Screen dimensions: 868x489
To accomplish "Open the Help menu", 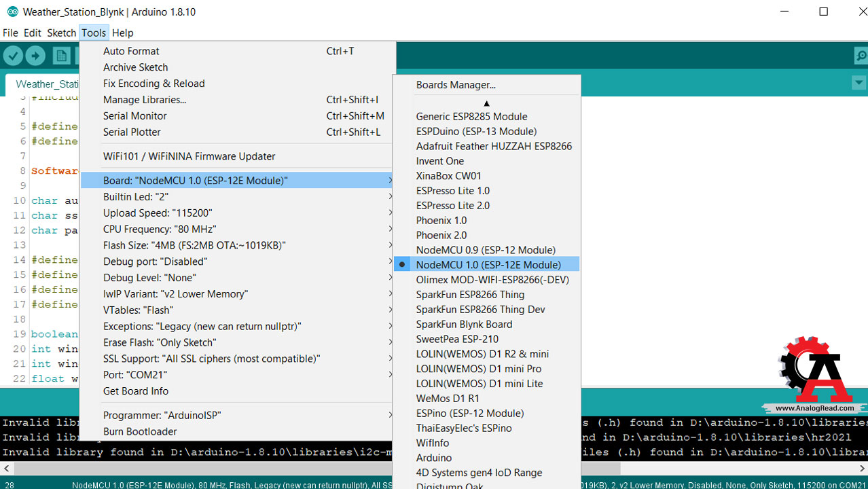I will tap(123, 33).
